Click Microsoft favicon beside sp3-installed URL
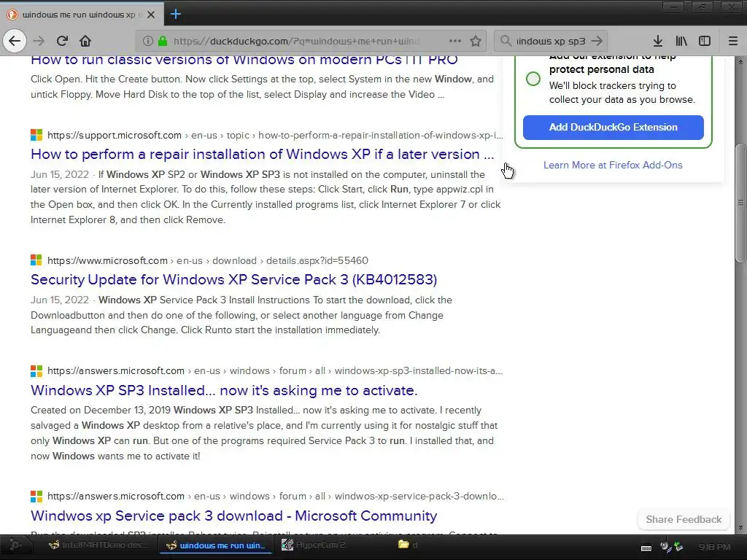 (x=36, y=371)
